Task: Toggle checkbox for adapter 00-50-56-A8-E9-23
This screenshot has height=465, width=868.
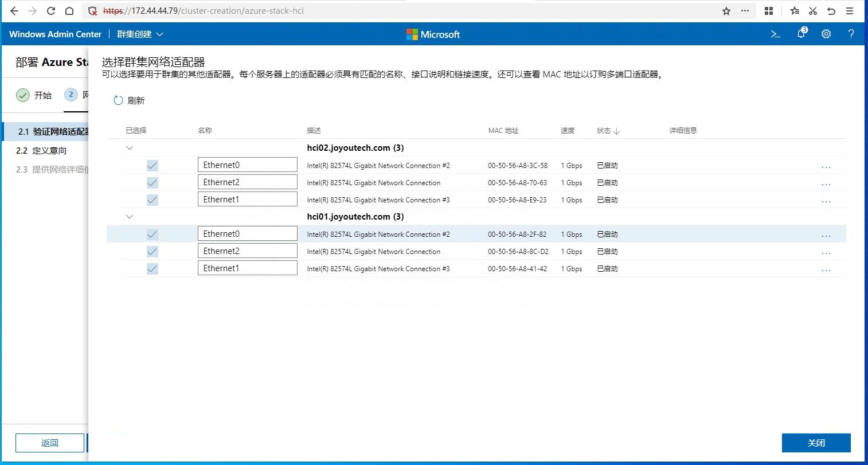Action: pos(152,200)
